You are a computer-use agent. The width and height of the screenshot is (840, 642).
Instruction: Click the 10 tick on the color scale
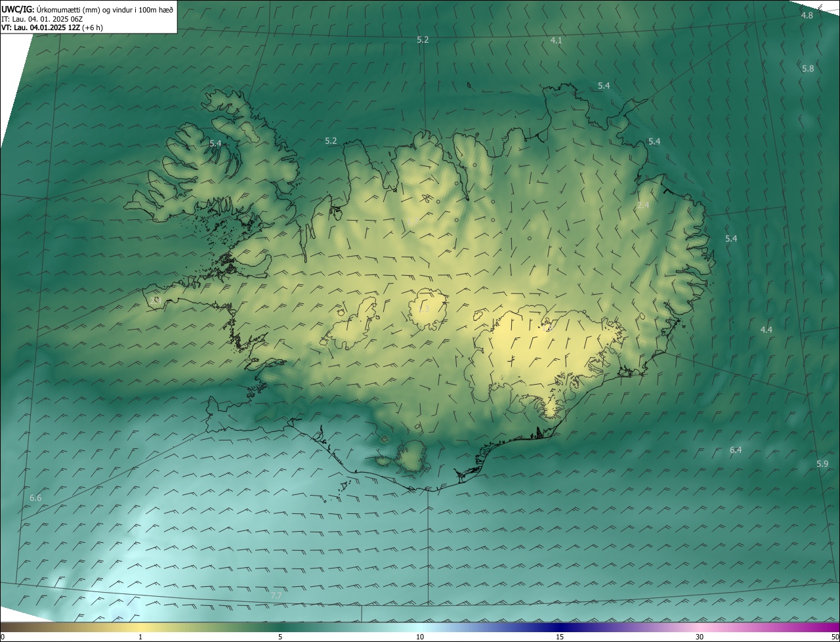pos(420,637)
